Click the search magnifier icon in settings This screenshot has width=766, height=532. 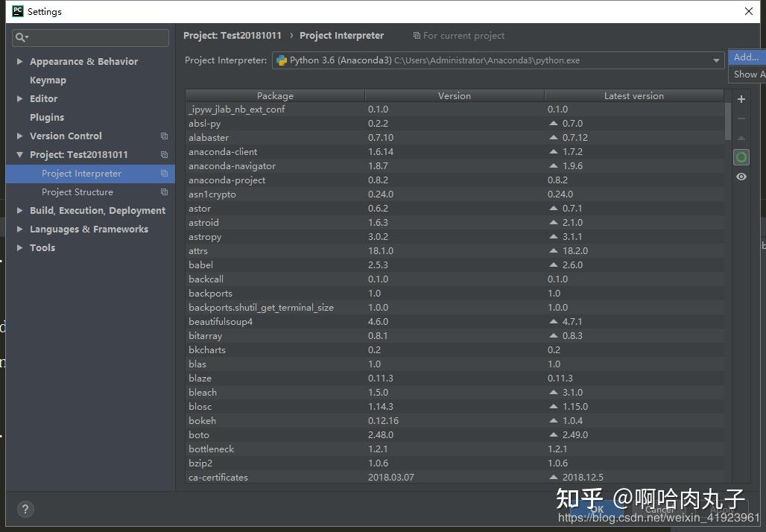pos(21,37)
